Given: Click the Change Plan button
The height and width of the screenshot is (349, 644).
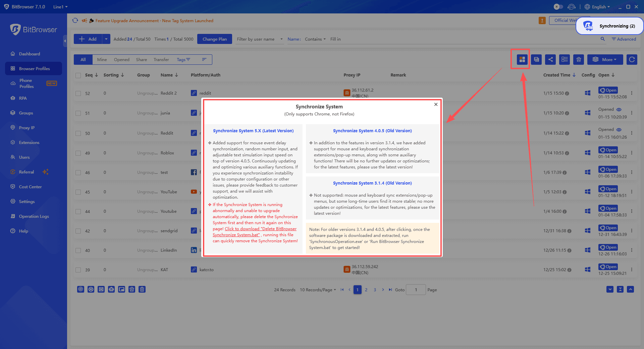Looking at the screenshot, I should tap(214, 39).
